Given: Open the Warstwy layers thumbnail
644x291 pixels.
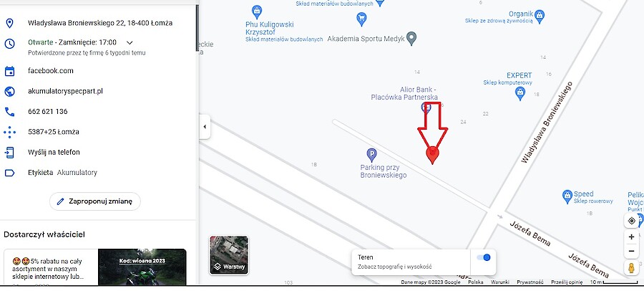Looking at the screenshot, I should 229,255.
